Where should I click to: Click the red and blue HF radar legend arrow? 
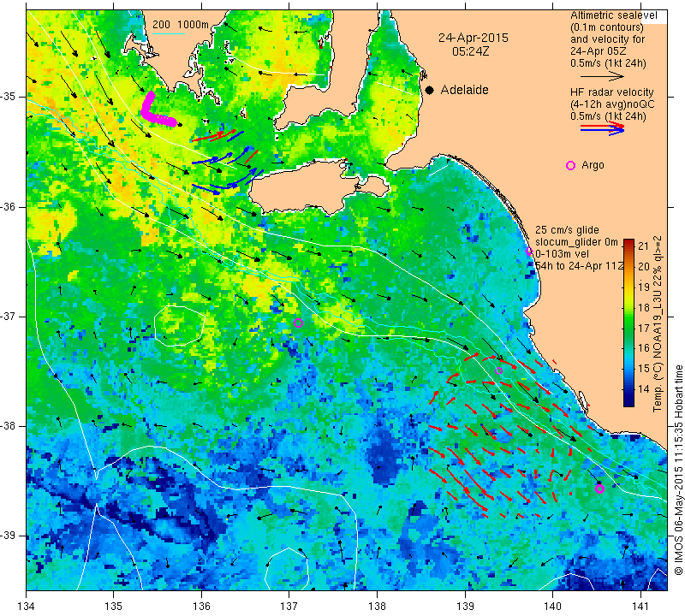pos(602,128)
